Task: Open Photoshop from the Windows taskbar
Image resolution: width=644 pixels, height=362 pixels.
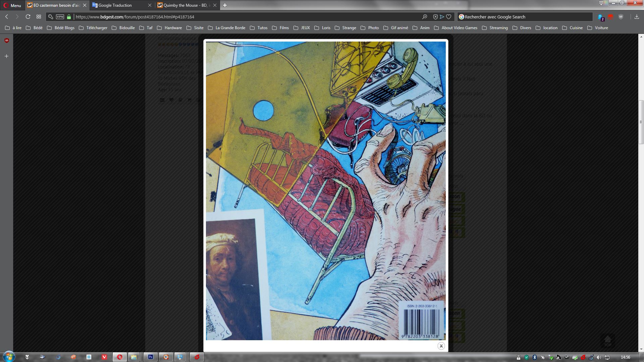Action: click(151, 357)
